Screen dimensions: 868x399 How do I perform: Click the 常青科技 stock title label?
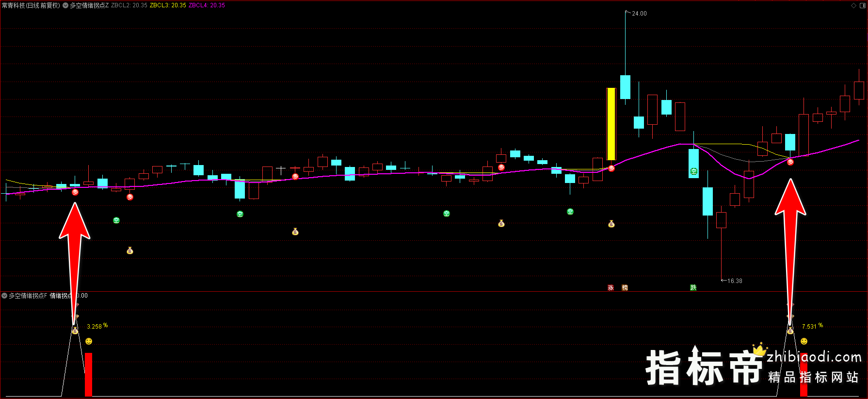pyautogui.click(x=31, y=5)
